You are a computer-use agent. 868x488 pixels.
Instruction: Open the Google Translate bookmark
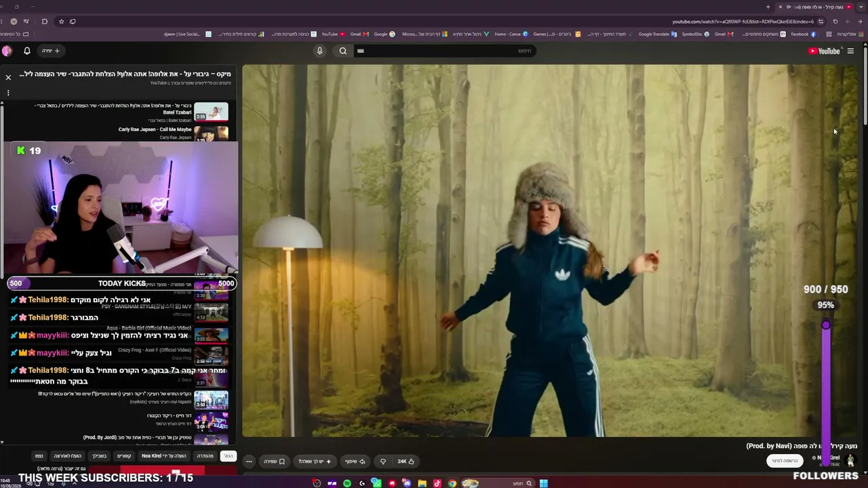click(x=657, y=34)
